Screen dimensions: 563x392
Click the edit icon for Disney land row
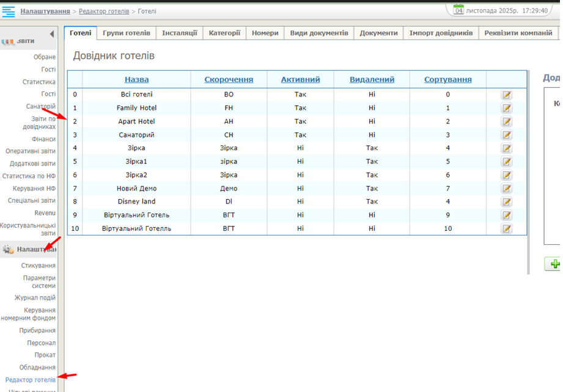pyautogui.click(x=506, y=202)
